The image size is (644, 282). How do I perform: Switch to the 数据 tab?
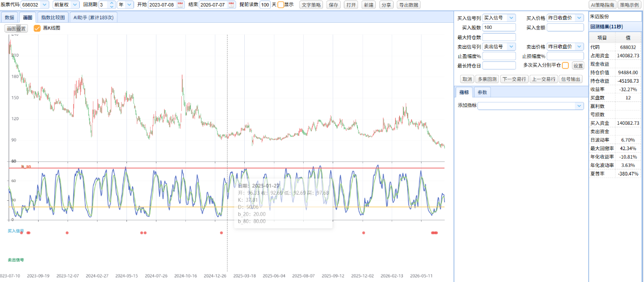click(10, 17)
